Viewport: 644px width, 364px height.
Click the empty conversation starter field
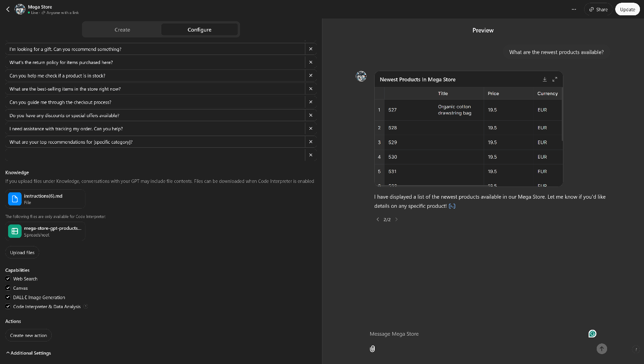point(155,155)
